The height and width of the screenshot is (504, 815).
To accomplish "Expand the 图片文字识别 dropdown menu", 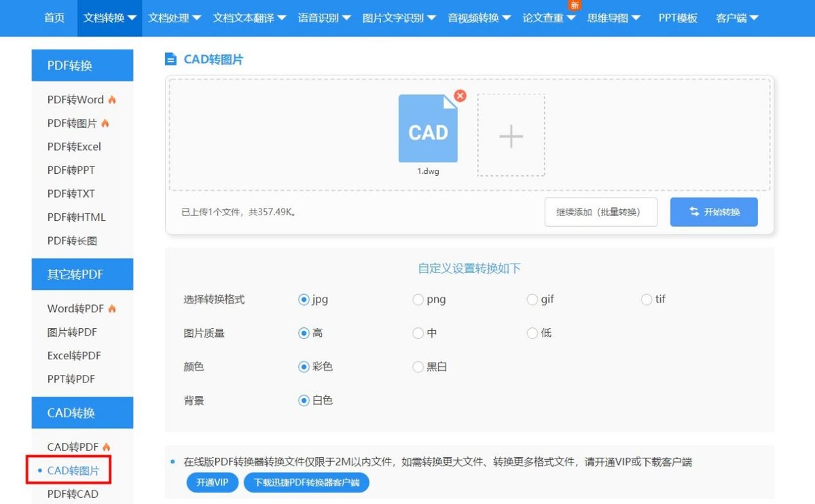I will click(399, 18).
